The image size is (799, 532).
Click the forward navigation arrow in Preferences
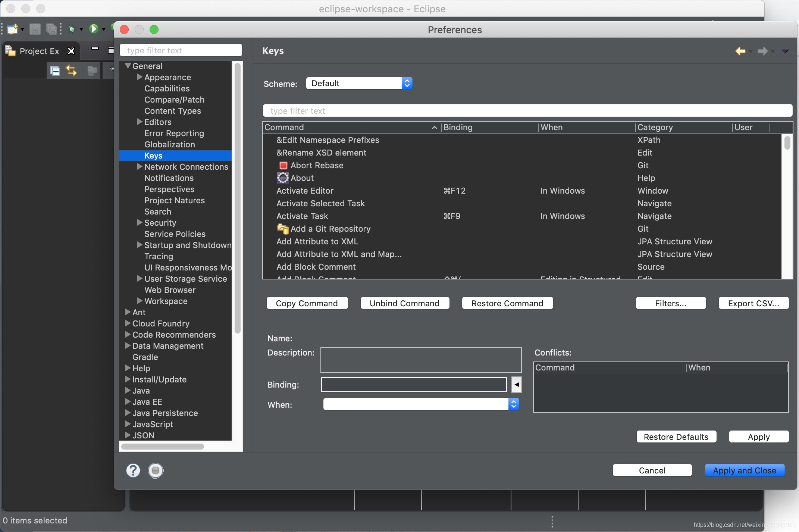(762, 51)
